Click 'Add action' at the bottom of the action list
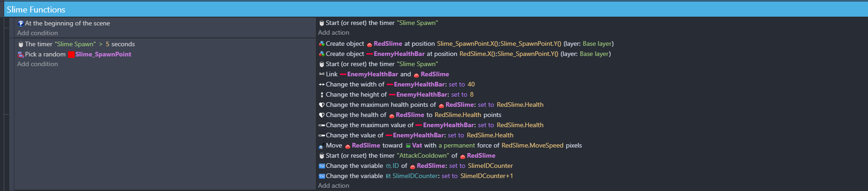868x191 pixels. click(333, 186)
